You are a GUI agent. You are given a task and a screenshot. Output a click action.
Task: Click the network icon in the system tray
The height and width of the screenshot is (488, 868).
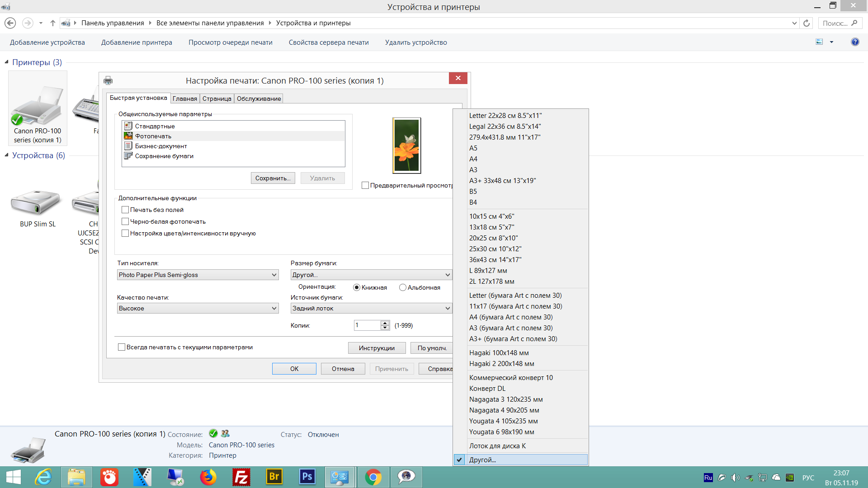coord(763,478)
